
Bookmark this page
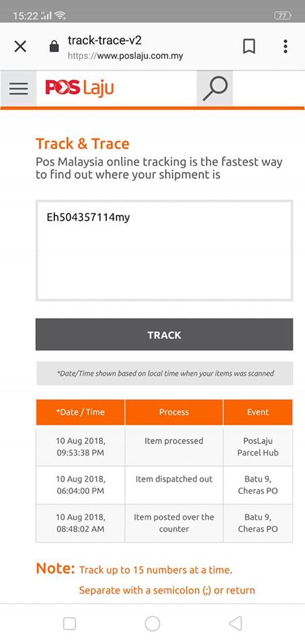pyautogui.click(x=249, y=46)
